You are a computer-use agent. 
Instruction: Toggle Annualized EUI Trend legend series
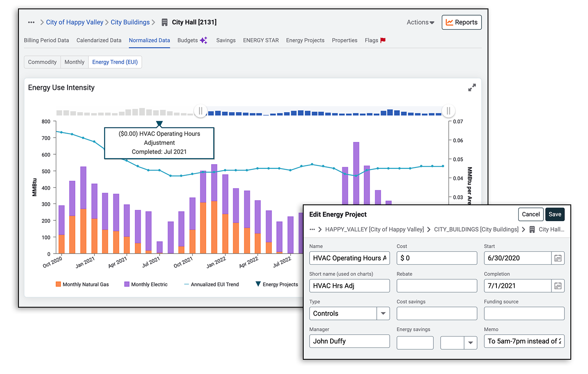(211, 284)
